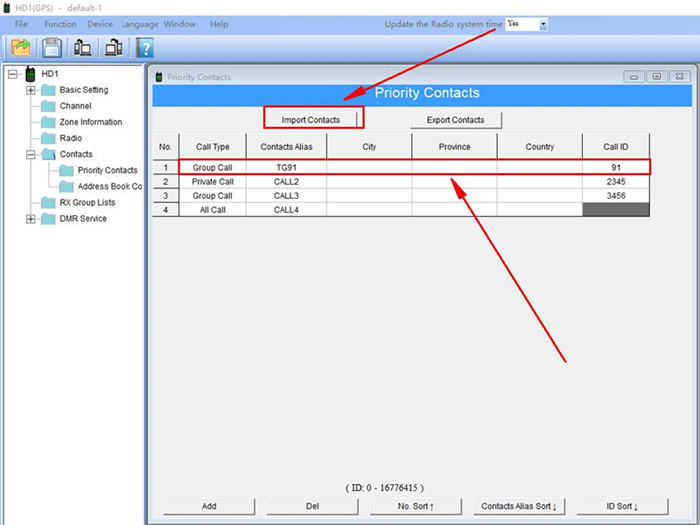Open the Function menu
The width and height of the screenshot is (700, 525).
click(x=60, y=24)
